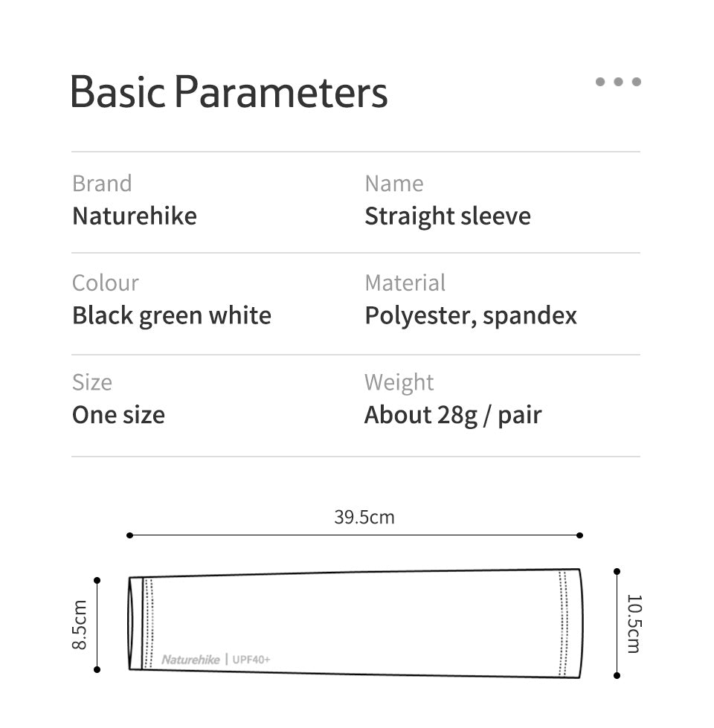Click the Naturehike brand value
Screen dimensions: 714x728
point(135,216)
